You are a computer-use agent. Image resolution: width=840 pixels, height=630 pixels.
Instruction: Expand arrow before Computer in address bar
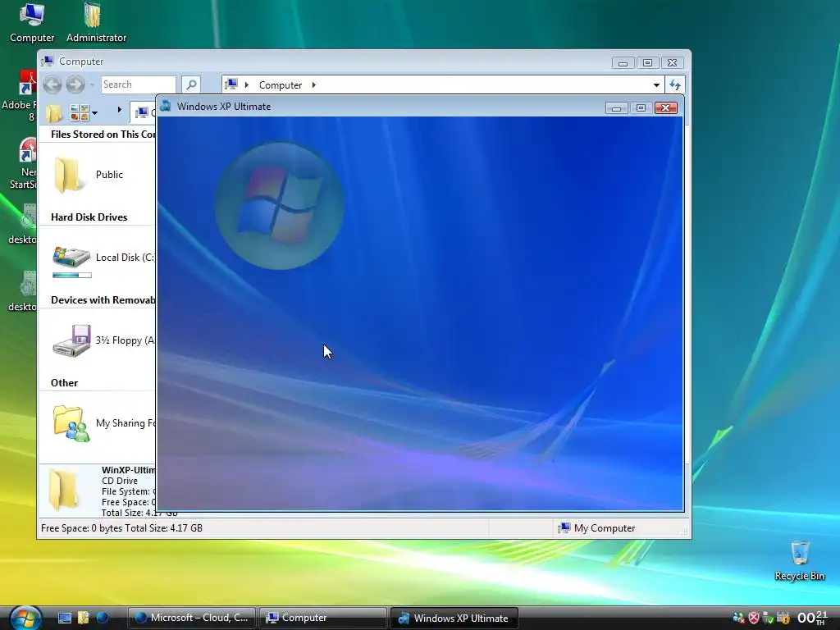(x=246, y=84)
